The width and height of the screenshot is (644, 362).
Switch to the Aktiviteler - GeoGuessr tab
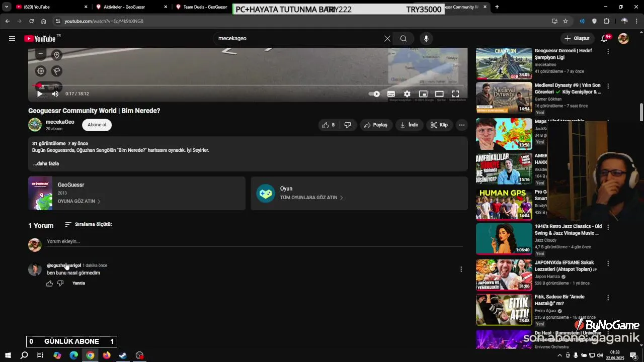point(132,7)
